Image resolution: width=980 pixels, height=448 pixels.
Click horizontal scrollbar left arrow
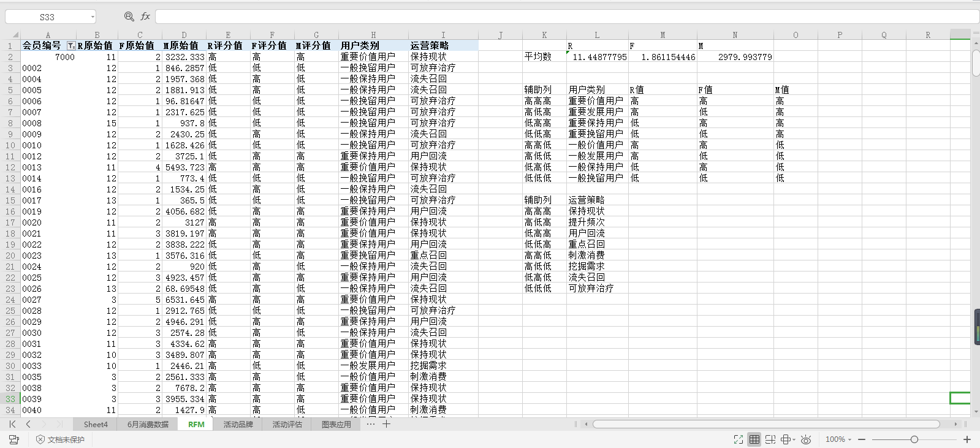pos(587,424)
